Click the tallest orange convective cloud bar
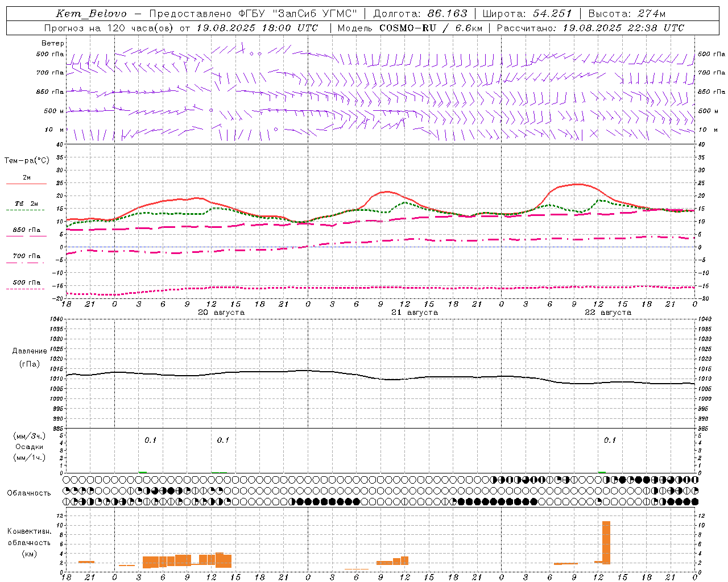 (x=606, y=542)
